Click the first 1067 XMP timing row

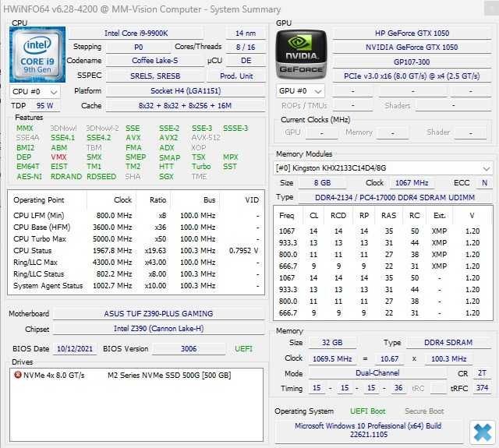click(383, 231)
